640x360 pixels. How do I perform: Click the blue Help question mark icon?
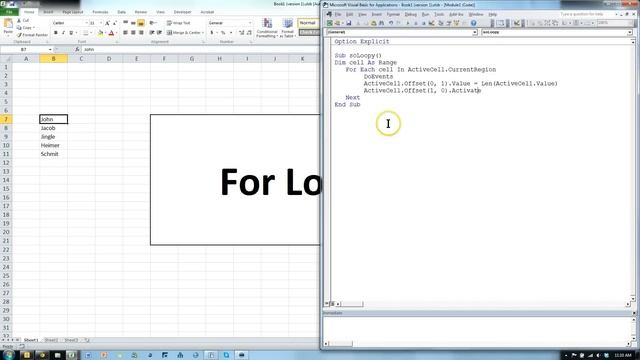[473, 23]
